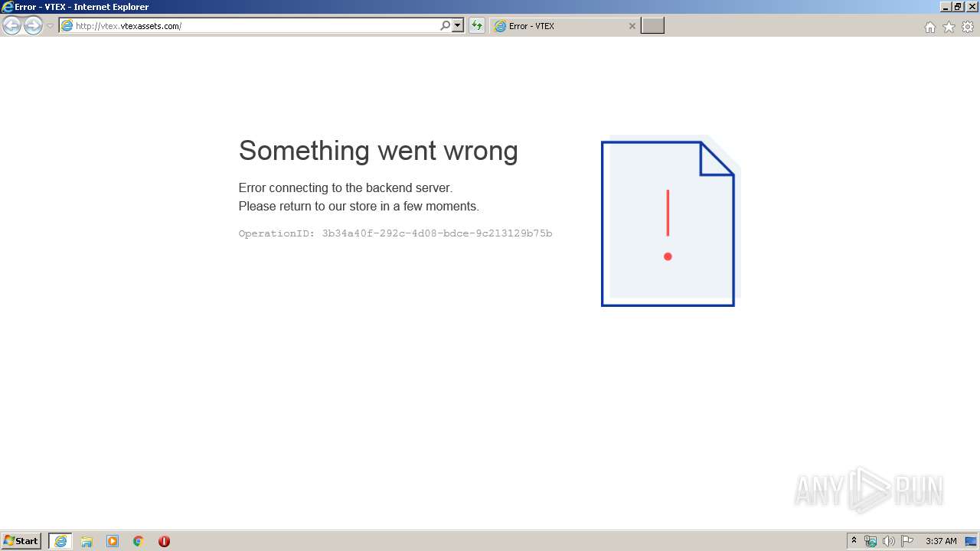This screenshot has width=980, height=551.
Task: Launch Windows Media Player from the taskbar
Action: pos(113,541)
